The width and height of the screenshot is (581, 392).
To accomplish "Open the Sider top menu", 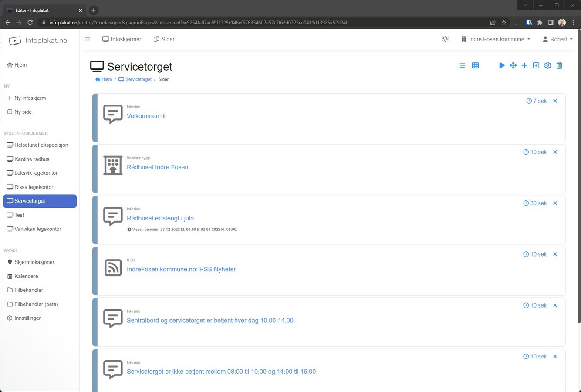I will pyautogui.click(x=164, y=39).
